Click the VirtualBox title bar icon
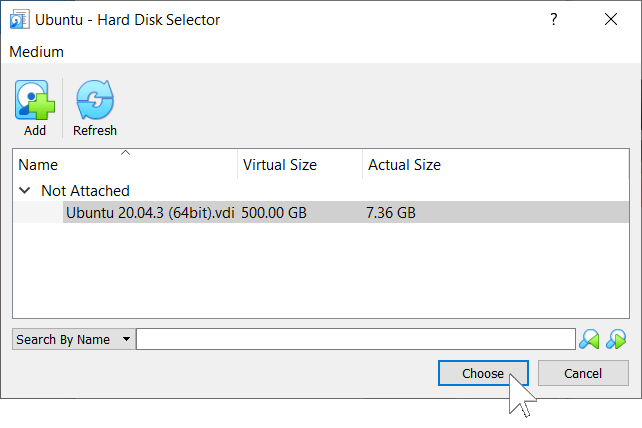Image resolution: width=642 pixels, height=428 pixels. point(19,20)
